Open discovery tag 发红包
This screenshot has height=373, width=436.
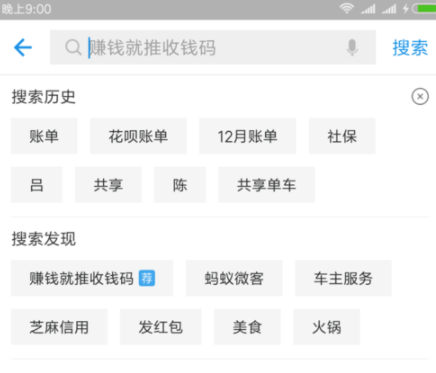161,327
